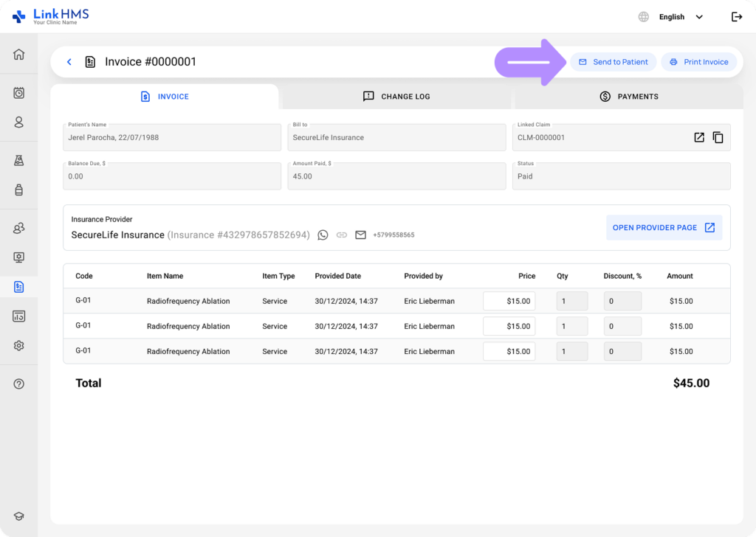Click the provider phone number +5799558565
Image resolution: width=756 pixels, height=537 pixels.
tap(394, 235)
